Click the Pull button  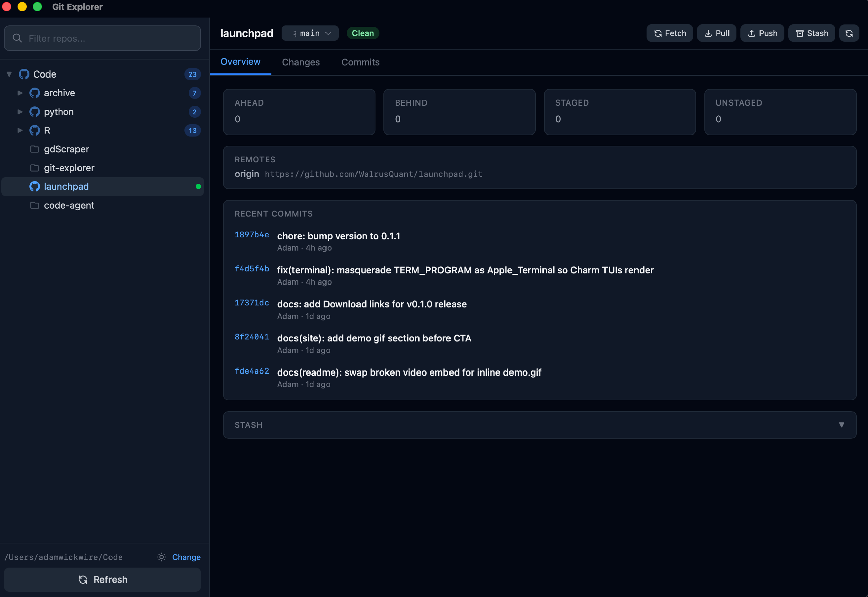[x=716, y=33]
